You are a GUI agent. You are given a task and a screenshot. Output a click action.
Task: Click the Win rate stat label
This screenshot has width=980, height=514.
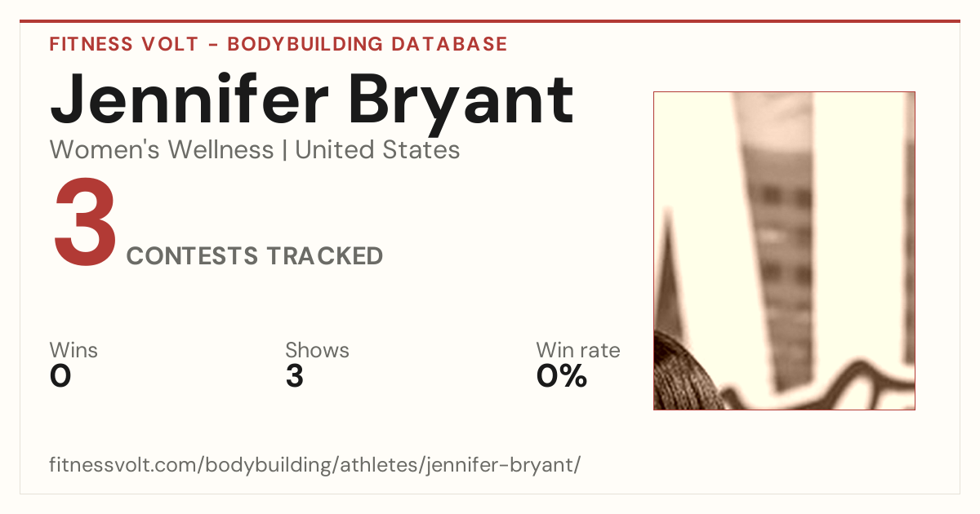(577, 351)
